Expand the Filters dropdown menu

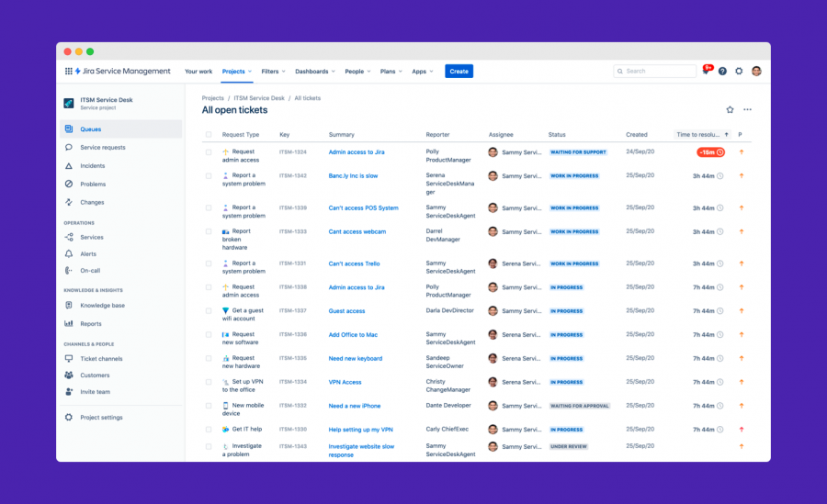click(273, 72)
